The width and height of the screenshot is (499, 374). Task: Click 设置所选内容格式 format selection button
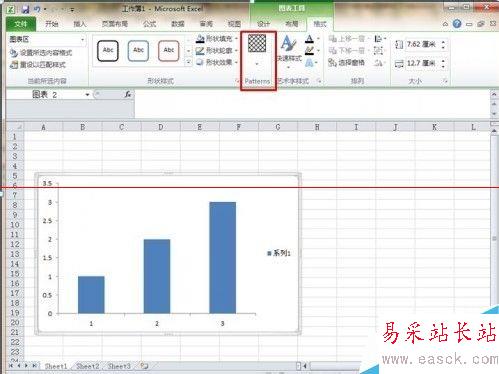[x=41, y=53]
